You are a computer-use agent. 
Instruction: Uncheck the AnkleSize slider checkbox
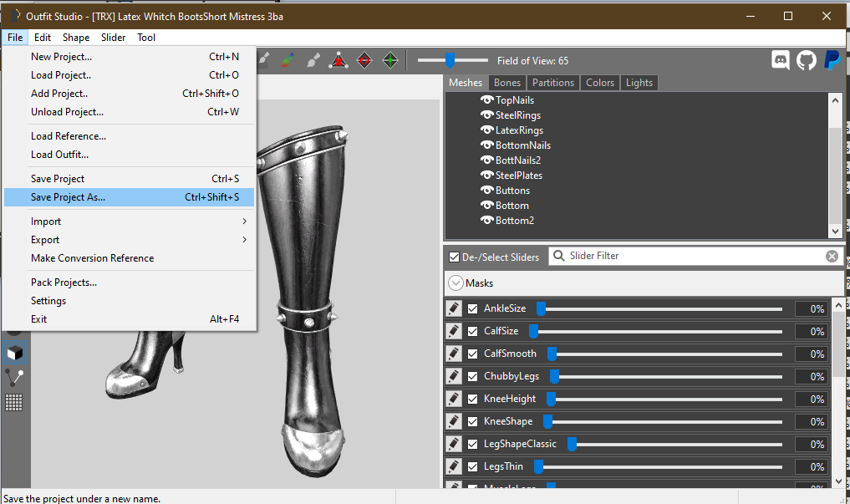pos(473,308)
